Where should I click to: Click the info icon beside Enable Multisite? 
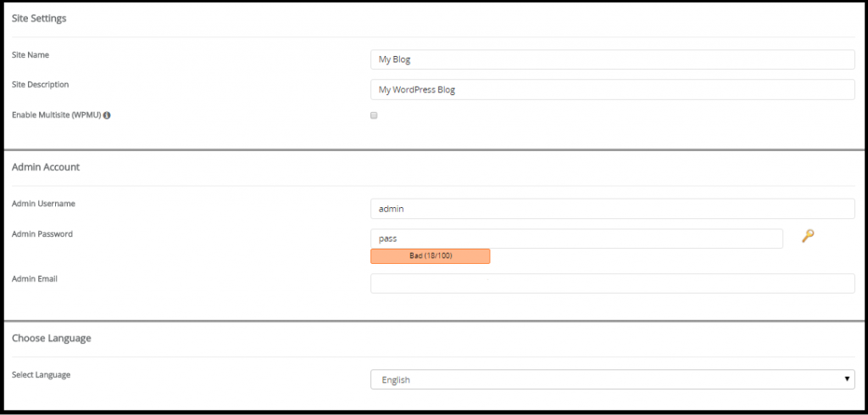click(108, 115)
